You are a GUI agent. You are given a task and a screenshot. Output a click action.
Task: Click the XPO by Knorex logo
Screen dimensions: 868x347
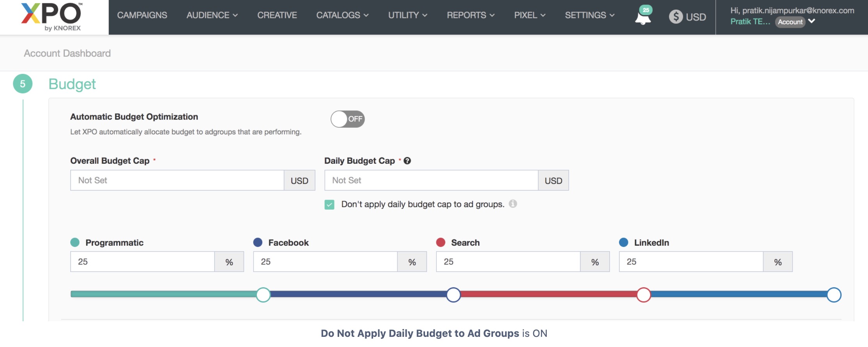52,17
